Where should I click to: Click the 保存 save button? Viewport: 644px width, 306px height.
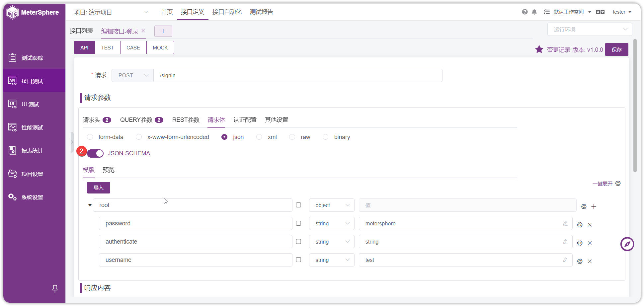point(616,49)
